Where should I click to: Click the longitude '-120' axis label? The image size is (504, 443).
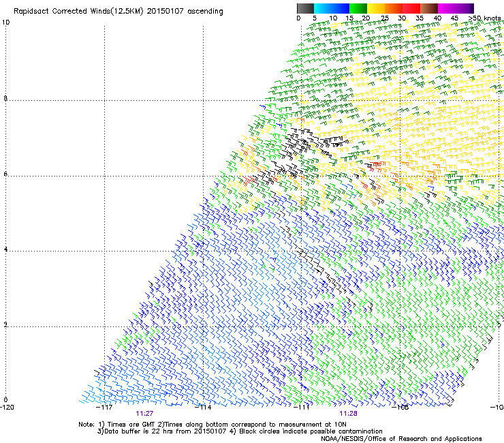(x=7, y=408)
